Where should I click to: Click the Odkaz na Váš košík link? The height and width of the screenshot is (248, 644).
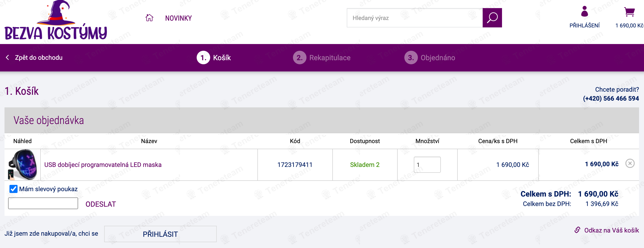[612, 230]
